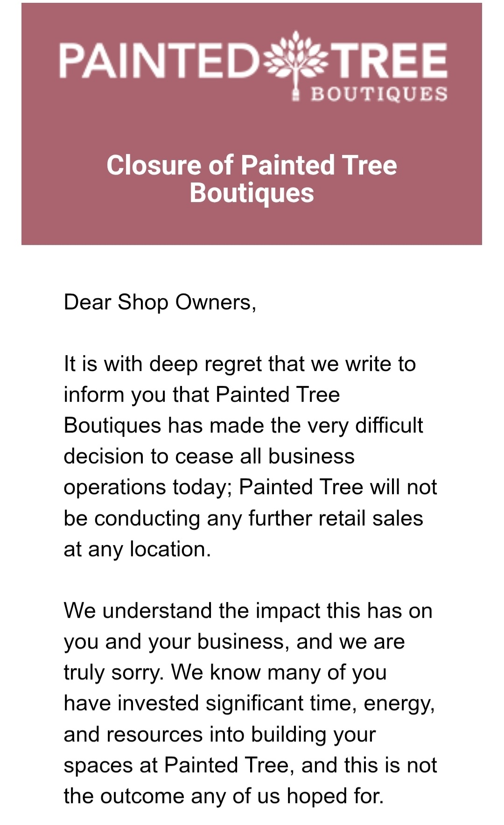Select the BOUTIQUES subtitle under the logo
Screen dimensions: 504x825
(379, 94)
